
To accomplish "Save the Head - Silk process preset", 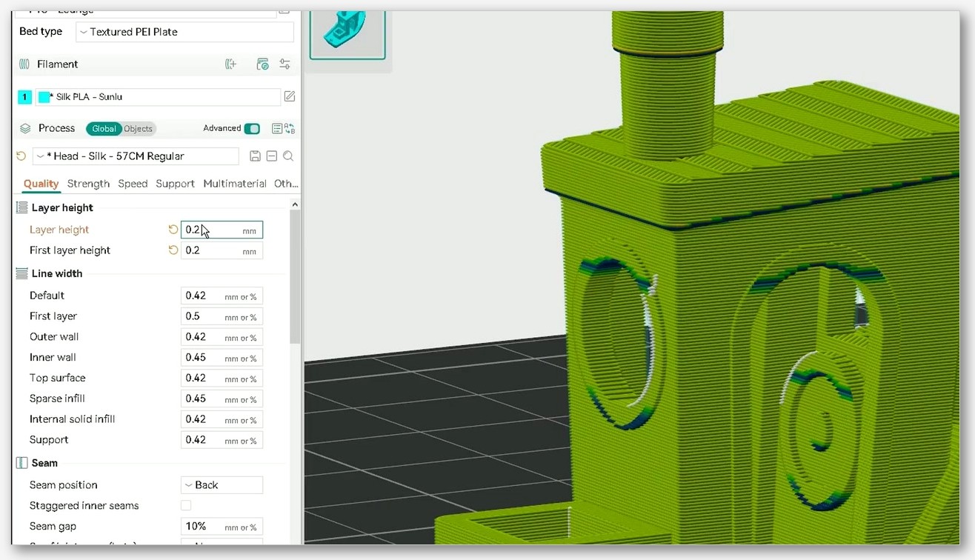I will point(255,156).
